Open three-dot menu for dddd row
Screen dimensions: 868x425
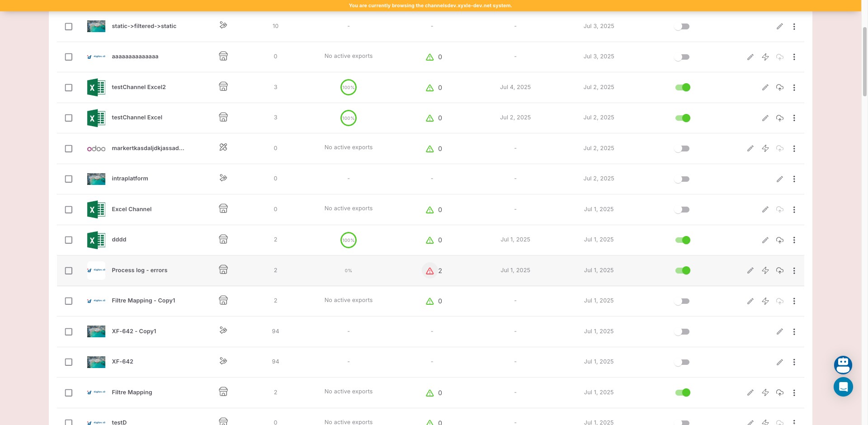point(794,240)
